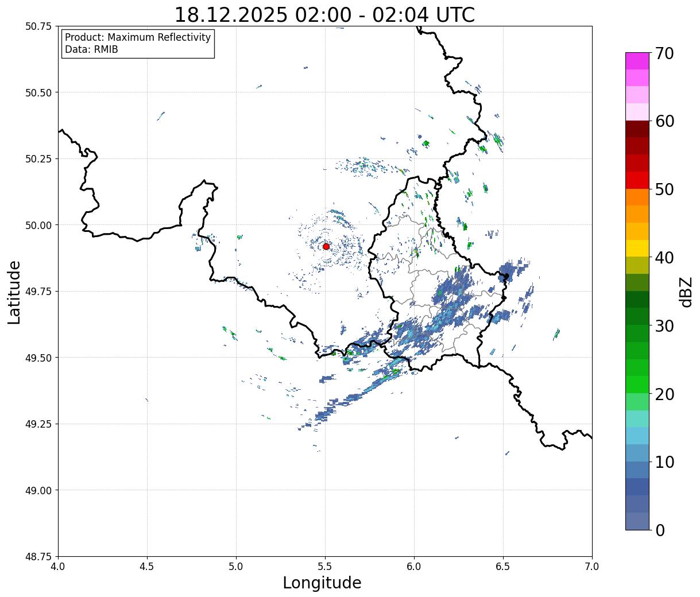Image resolution: width=700 pixels, height=597 pixels.
Task: Click the red radar station marker
Action: pyautogui.click(x=326, y=246)
